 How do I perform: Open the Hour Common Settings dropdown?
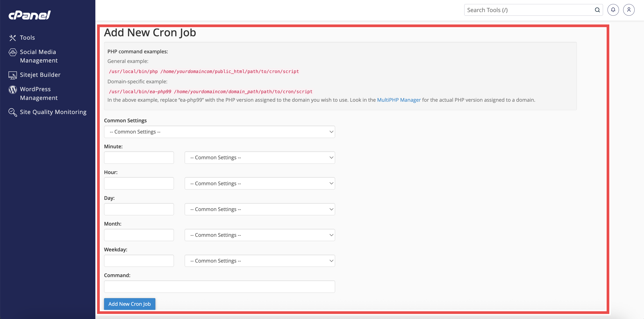[x=259, y=183]
